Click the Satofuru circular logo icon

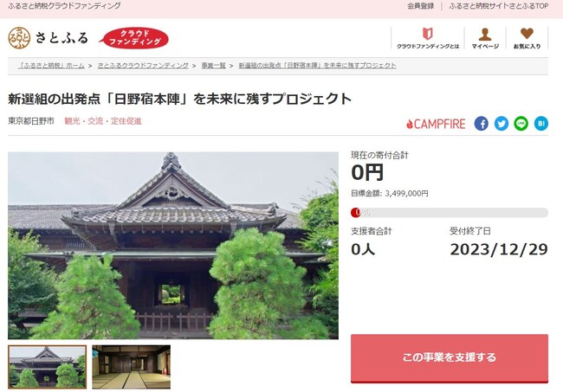[x=19, y=38]
